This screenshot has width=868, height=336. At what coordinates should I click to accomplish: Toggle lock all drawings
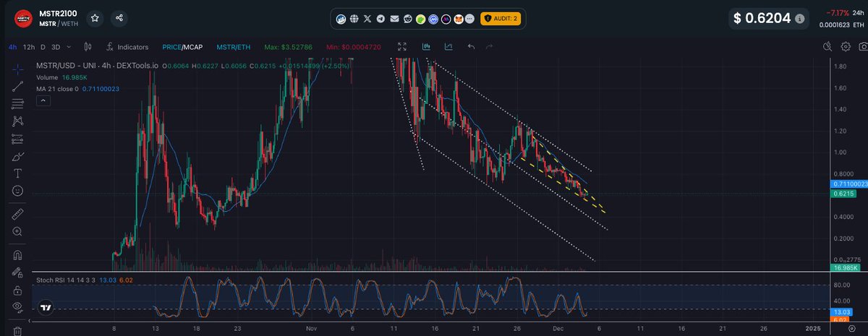pos(18,290)
